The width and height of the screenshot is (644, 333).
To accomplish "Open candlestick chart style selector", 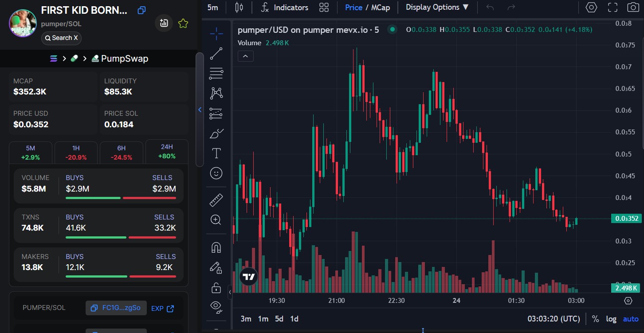I will (x=239, y=7).
